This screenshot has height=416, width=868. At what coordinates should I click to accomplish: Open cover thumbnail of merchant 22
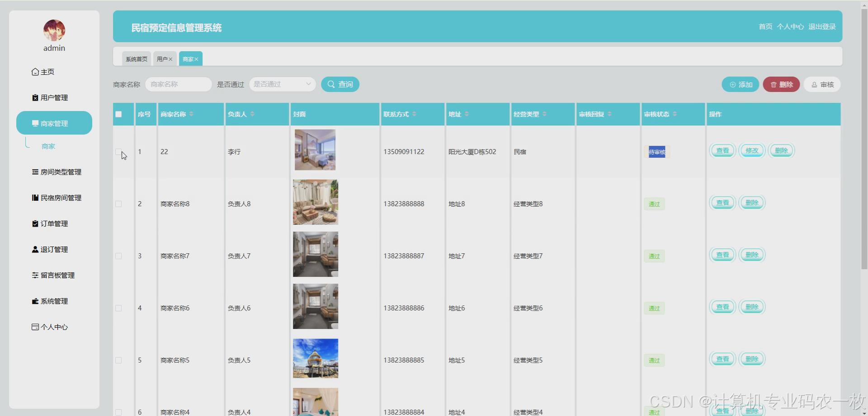pyautogui.click(x=315, y=150)
